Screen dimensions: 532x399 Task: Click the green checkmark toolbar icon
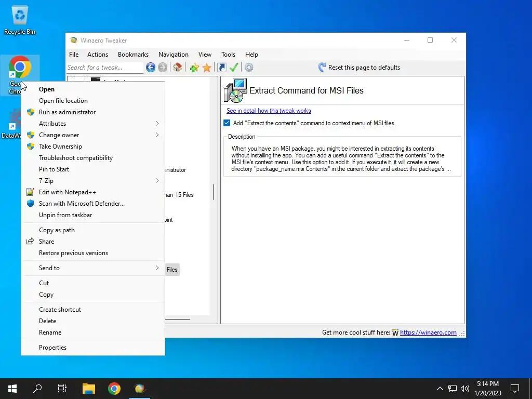click(234, 68)
